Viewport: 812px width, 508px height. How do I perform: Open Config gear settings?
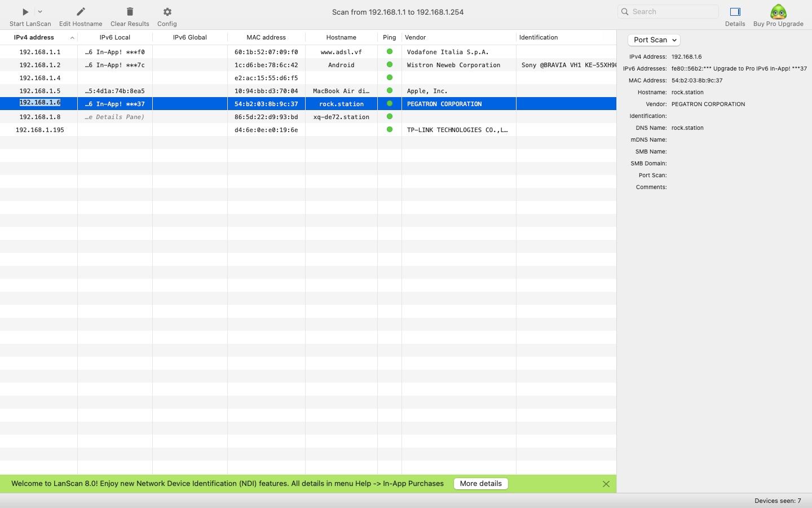tap(167, 12)
